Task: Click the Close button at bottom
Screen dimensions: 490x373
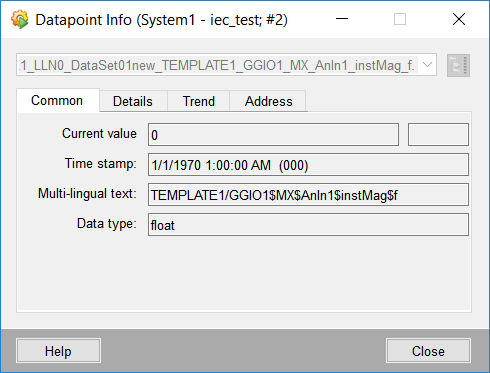Action: [428, 351]
